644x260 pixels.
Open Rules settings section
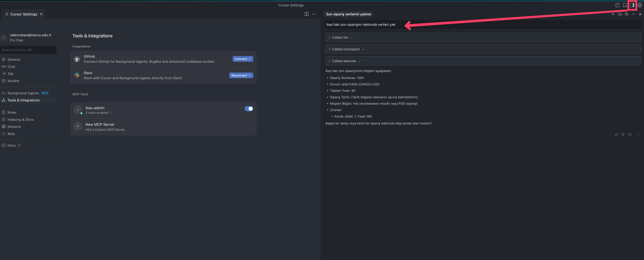point(28,112)
